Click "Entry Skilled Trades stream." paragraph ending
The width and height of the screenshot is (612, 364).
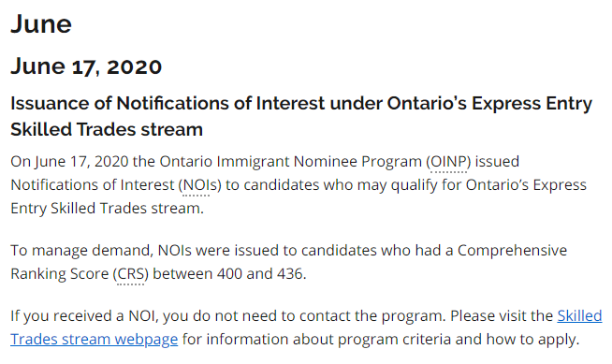107,209
